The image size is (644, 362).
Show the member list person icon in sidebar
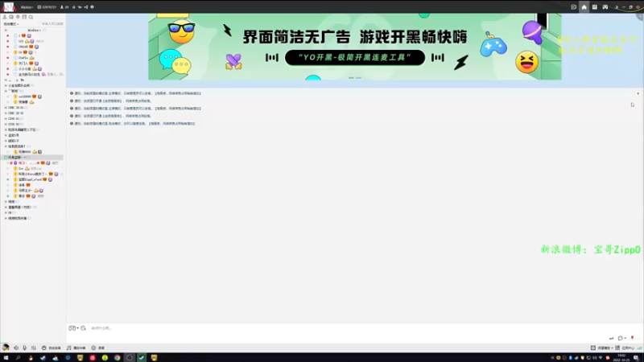(5, 17)
